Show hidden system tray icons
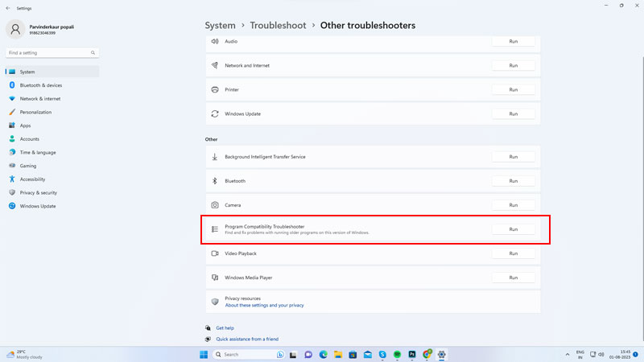This screenshot has width=644, height=362. tap(568, 355)
